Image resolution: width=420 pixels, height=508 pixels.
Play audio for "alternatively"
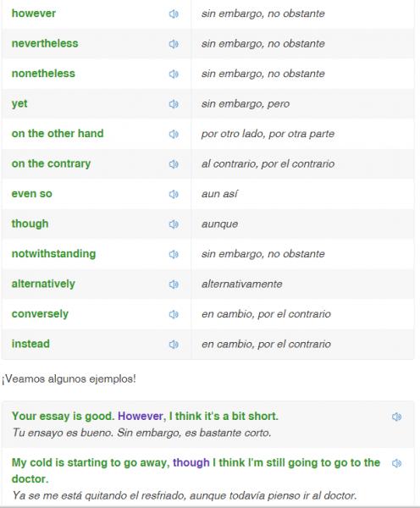click(x=174, y=284)
